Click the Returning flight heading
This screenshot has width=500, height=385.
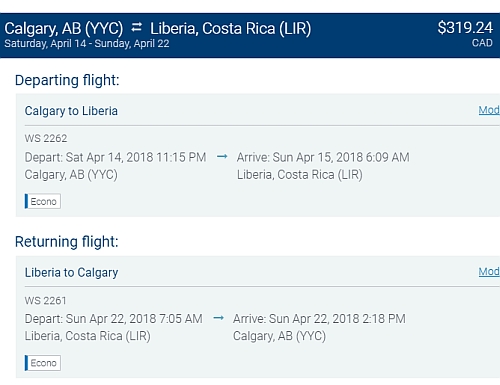[x=67, y=242]
